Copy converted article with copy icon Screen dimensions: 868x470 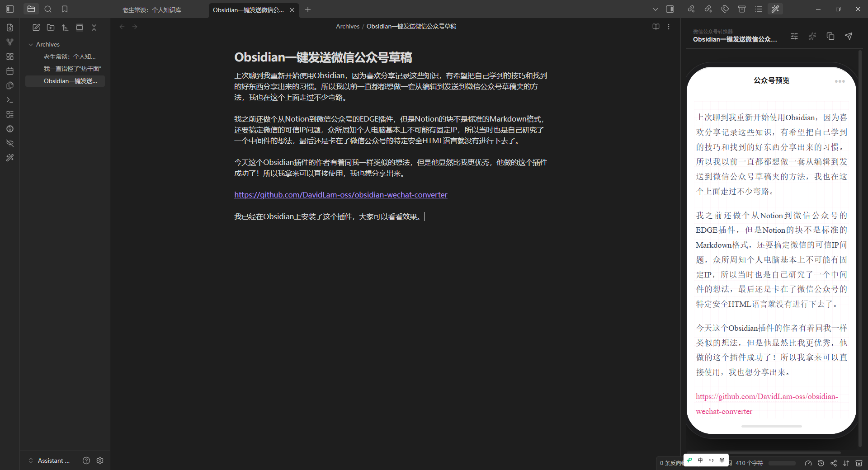tap(830, 36)
